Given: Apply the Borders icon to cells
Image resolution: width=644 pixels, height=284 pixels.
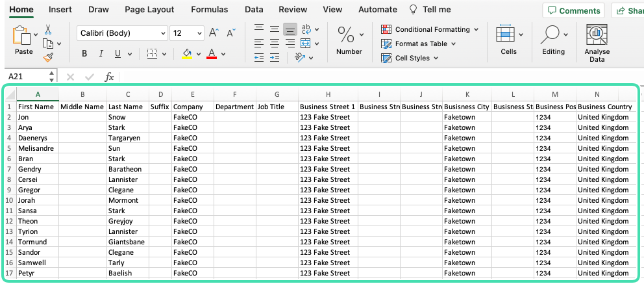Looking at the screenshot, I should (x=153, y=54).
